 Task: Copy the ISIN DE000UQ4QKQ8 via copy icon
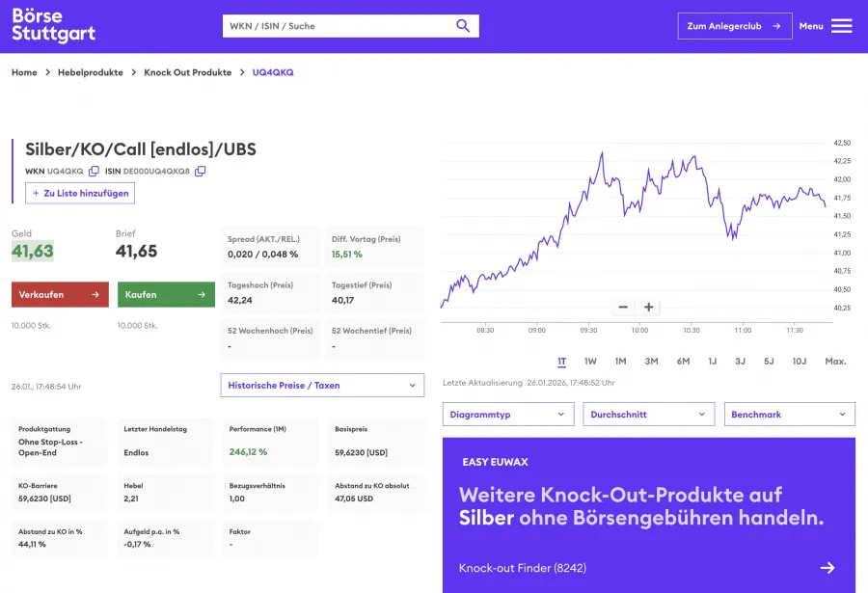pos(200,171)
